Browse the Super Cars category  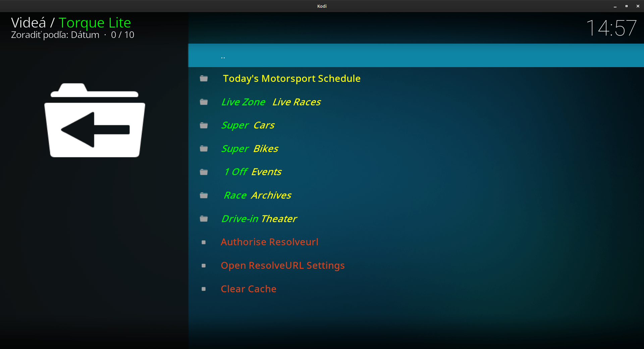tap(416, 126)
